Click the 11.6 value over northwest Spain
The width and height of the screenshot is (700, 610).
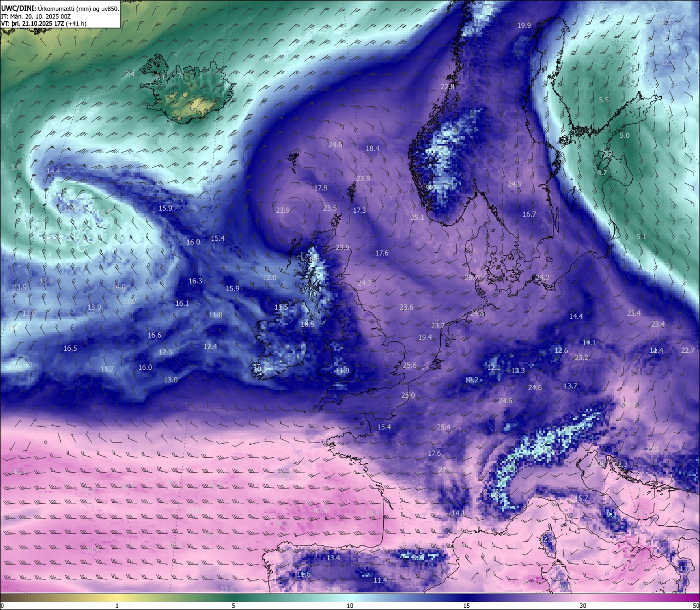[304, 574]
